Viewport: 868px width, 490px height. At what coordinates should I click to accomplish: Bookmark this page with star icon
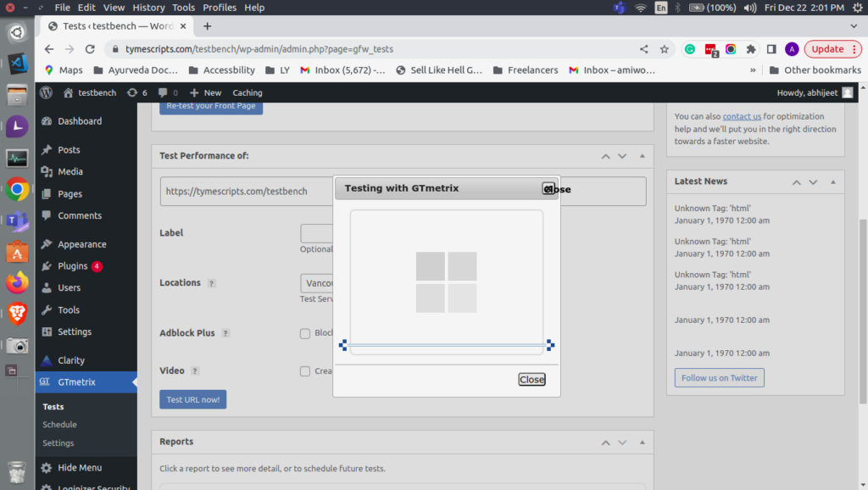[x=664, y=49]
